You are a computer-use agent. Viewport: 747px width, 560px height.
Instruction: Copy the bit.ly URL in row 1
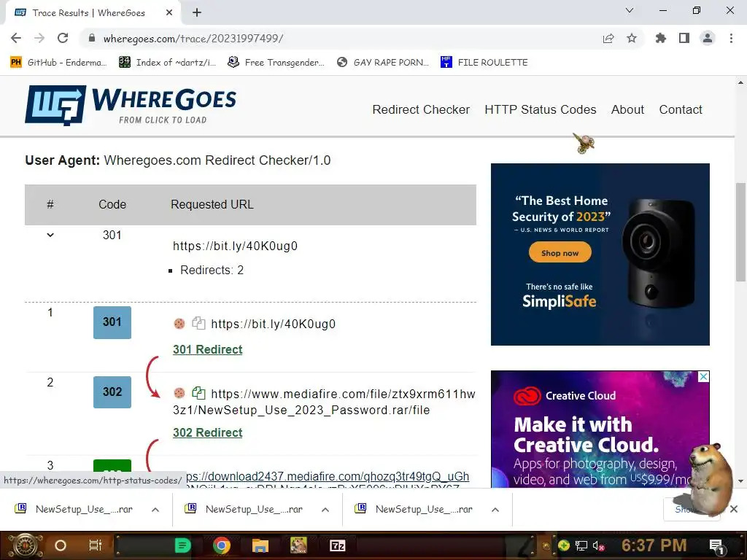coord(198,323)
